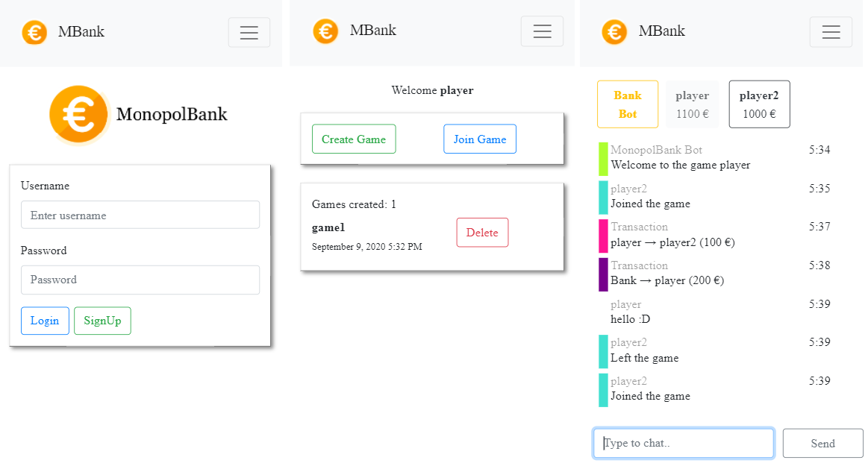
Task: Toggle hamburger menu in the right panel
Action: pyautogui.click(x=831, y=32)
